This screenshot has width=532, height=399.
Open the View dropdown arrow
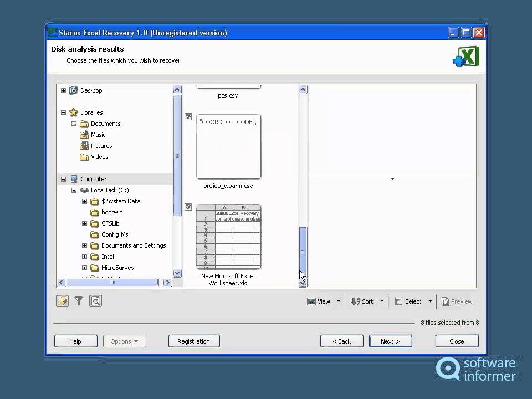[x=339, y=301]
